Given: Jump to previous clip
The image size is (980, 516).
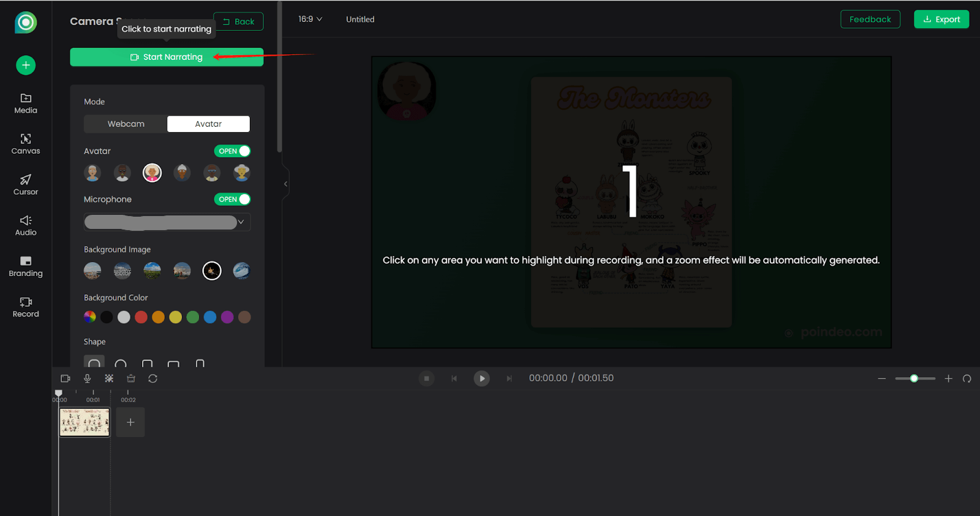Looking at the screenshot, I should [454, 378].
